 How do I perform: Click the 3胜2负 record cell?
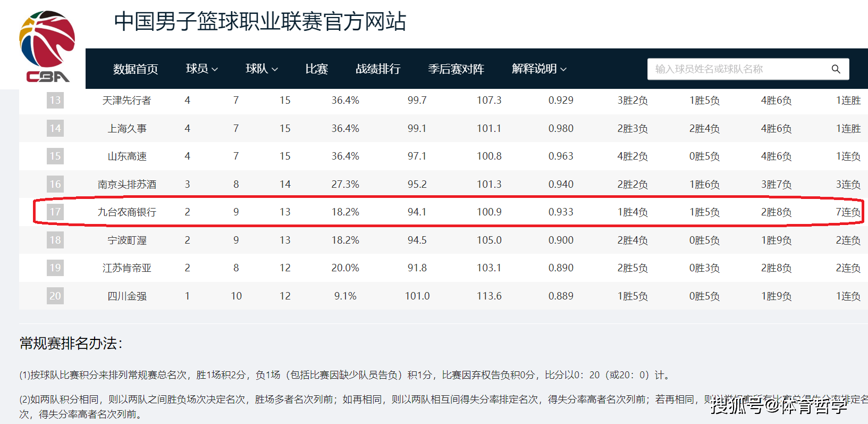[633, 101]
